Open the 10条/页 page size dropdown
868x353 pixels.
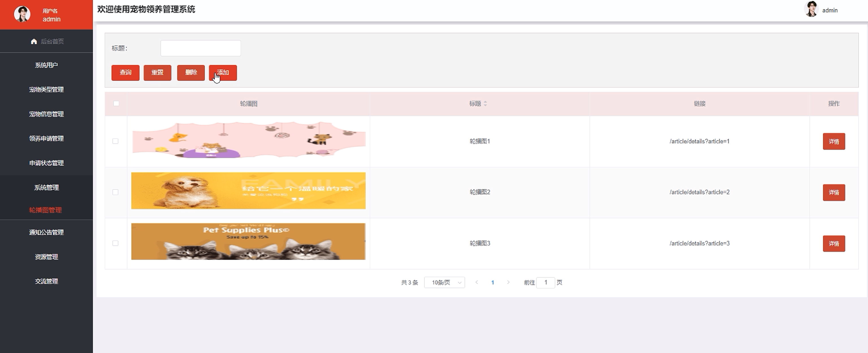(x=444, y=283)
